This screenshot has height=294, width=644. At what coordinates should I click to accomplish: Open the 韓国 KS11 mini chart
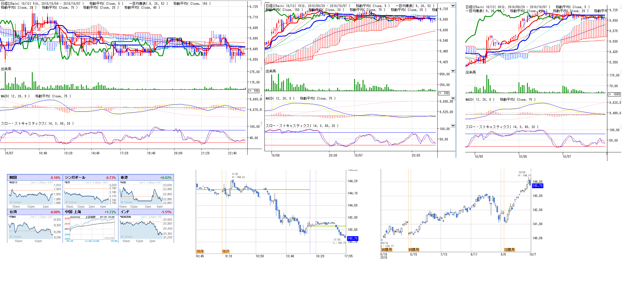pyautogui.click(x=31, y=195)
